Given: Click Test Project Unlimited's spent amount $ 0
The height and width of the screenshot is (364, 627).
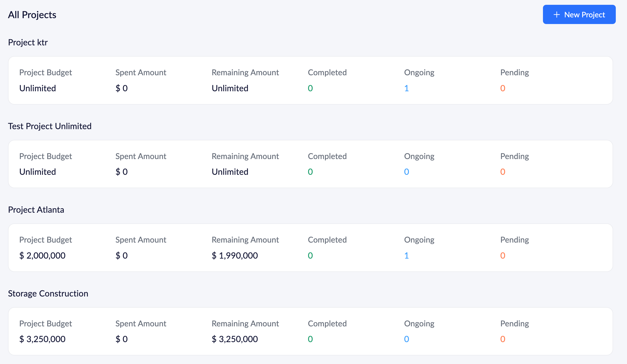Looking at the screenshot, I should (121, 172).
